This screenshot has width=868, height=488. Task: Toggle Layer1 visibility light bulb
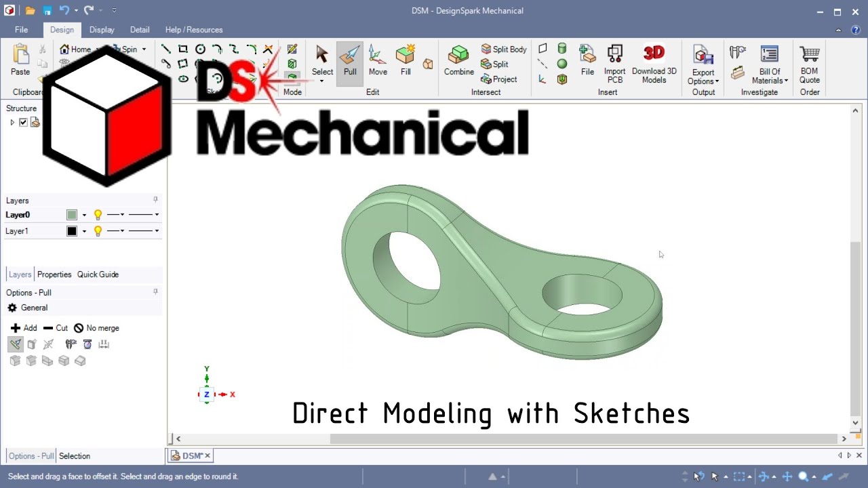pyautogui.click(x=98, y=231)
